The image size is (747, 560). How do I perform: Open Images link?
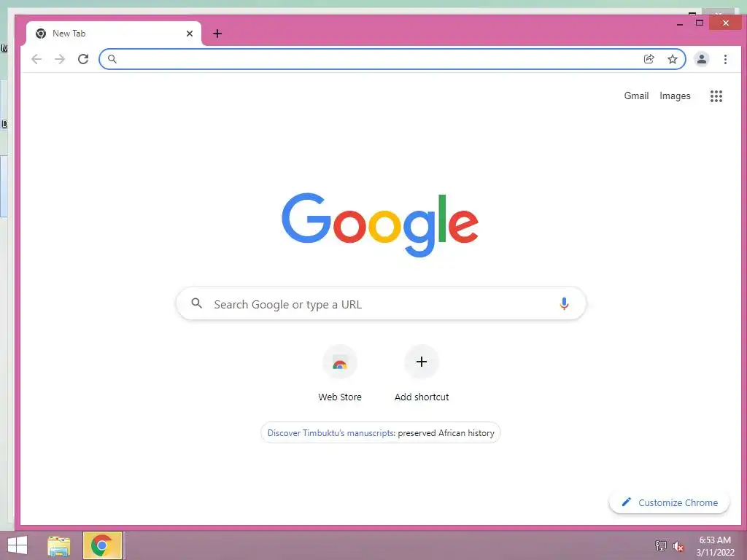(x=675, y=96)
